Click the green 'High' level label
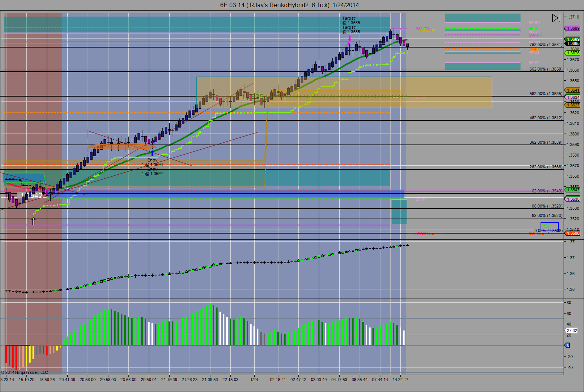 (533, 29)
